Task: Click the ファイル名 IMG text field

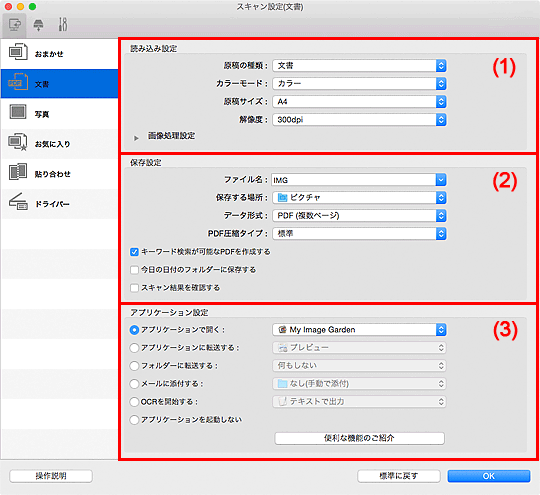Action: pos(354,180)
